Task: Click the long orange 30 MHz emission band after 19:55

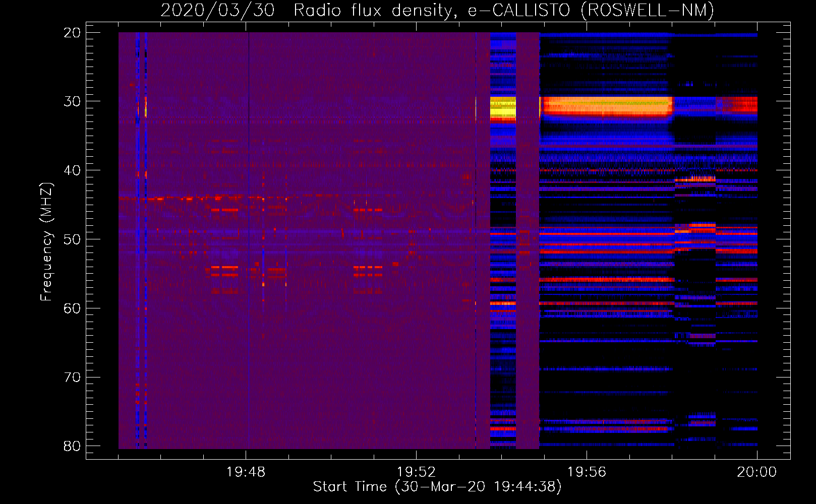Action: coord(607,106)
